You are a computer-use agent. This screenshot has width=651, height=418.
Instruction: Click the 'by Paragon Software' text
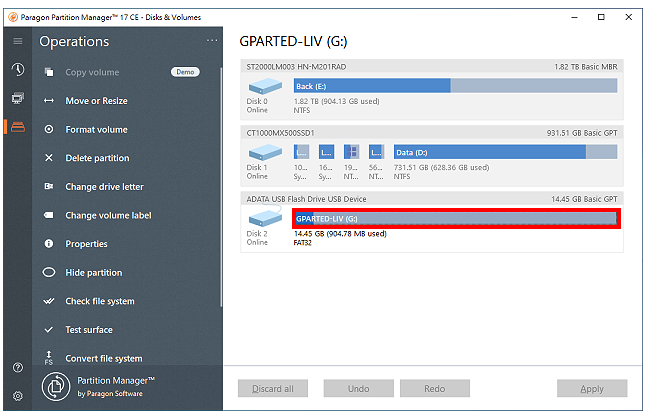(x=110, y=394)
